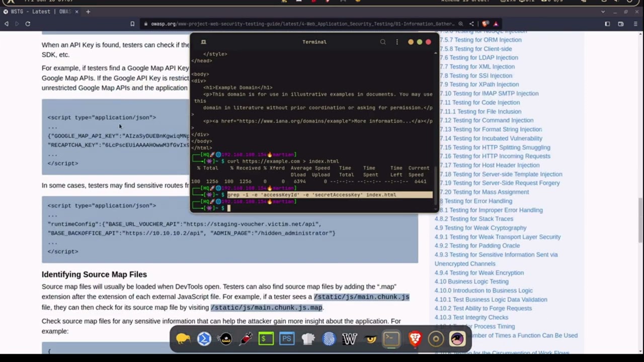
Task: Open a new browser tab
Action: click(x=88, y=12)
